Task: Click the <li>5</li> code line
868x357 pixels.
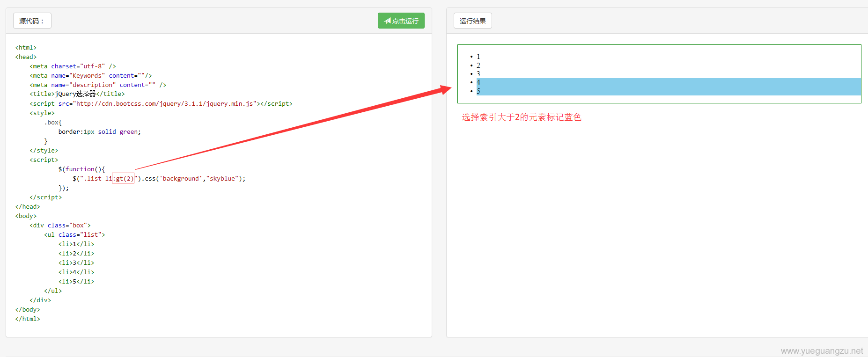Action: 76,281
